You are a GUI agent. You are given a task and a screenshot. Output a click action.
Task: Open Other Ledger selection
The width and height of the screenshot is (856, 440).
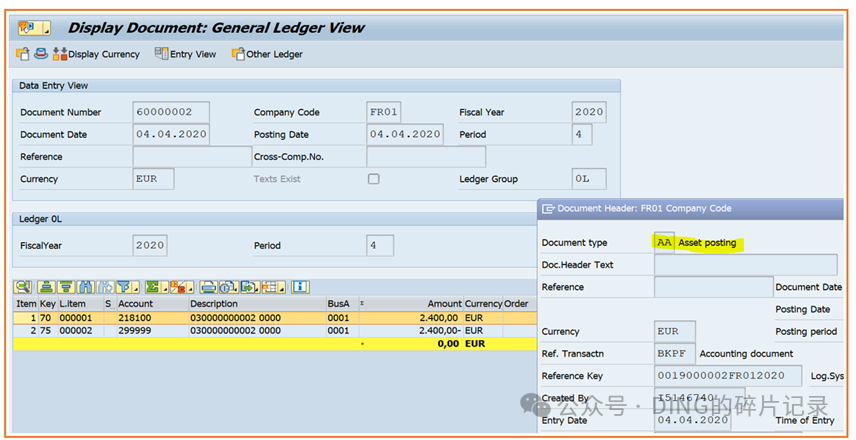pyautogui.click(x=267, y=54)
